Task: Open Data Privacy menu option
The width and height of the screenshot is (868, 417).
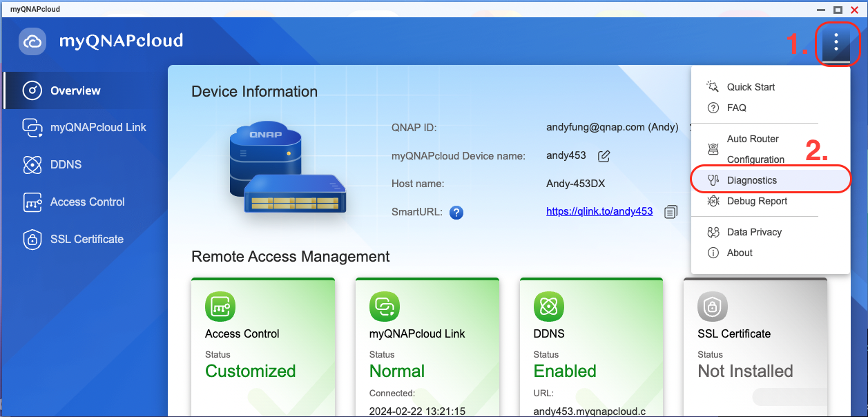Action: [754, 232]
